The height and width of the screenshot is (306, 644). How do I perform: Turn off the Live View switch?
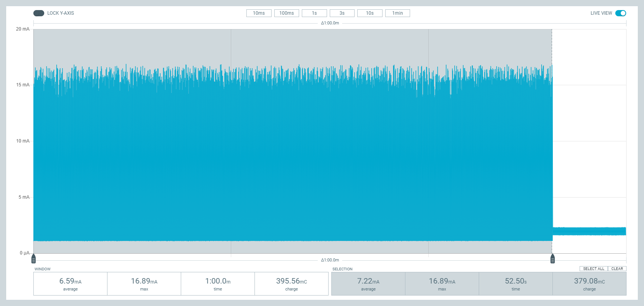621,13
